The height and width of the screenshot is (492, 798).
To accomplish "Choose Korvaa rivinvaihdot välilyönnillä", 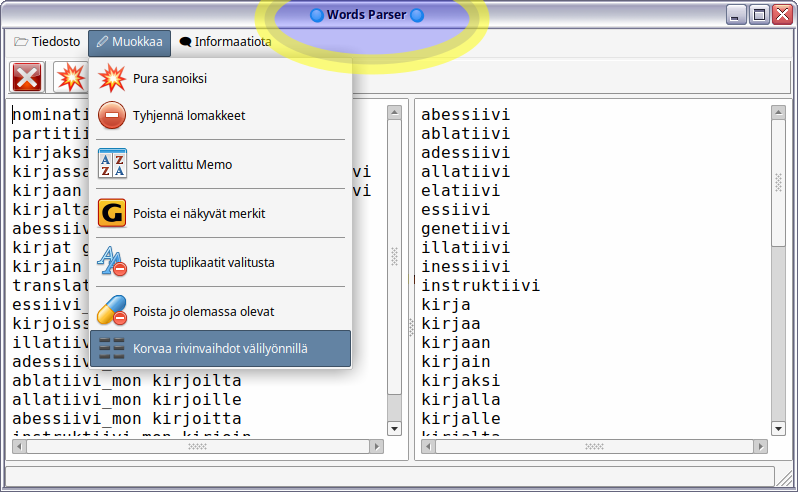I will click(x=220, y=349).
